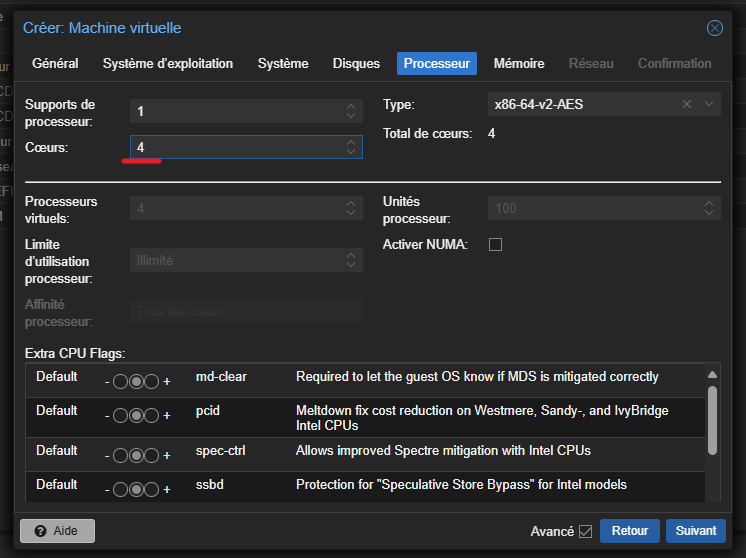The height and width of the screenshot is (558, 746).
Task: Select the spec-ctrl flag name
Action: point(221,451)
